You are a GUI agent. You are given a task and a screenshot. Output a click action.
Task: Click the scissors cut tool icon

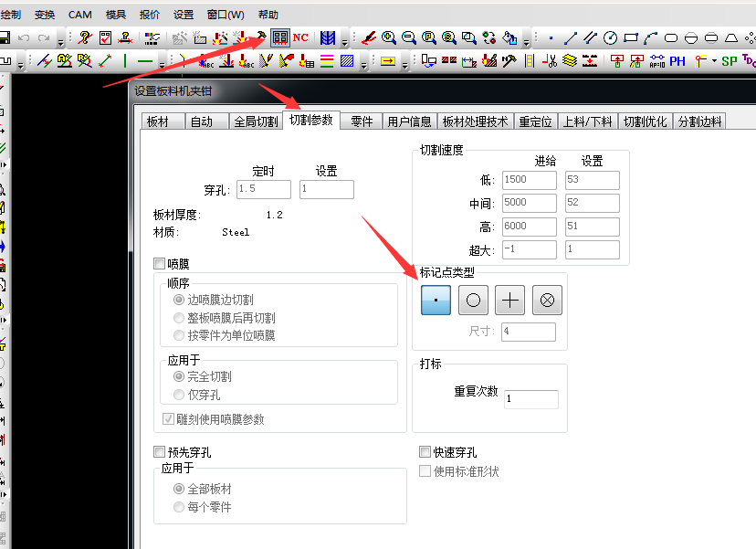[550, 61]
